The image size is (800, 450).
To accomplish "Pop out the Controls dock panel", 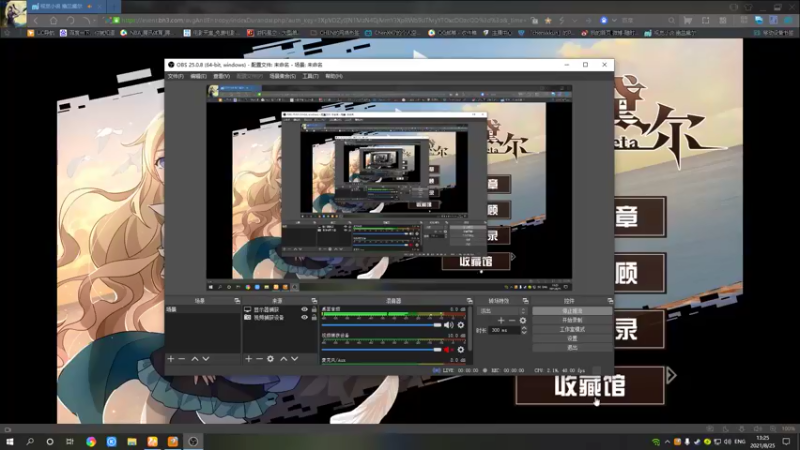I will (x=610, y=301).
